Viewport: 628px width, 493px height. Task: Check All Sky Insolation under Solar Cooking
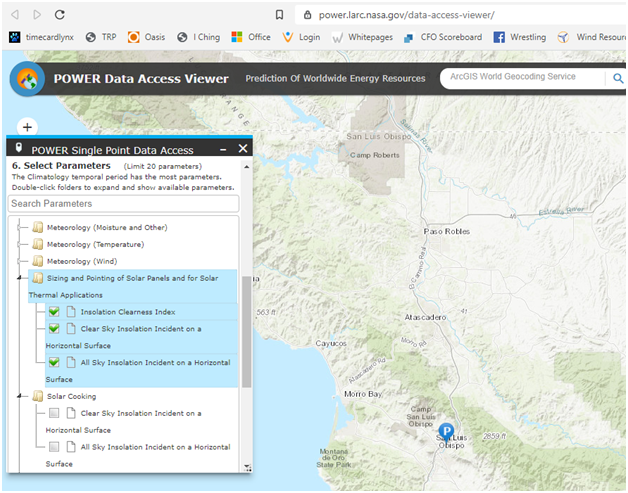pos(54,447)
